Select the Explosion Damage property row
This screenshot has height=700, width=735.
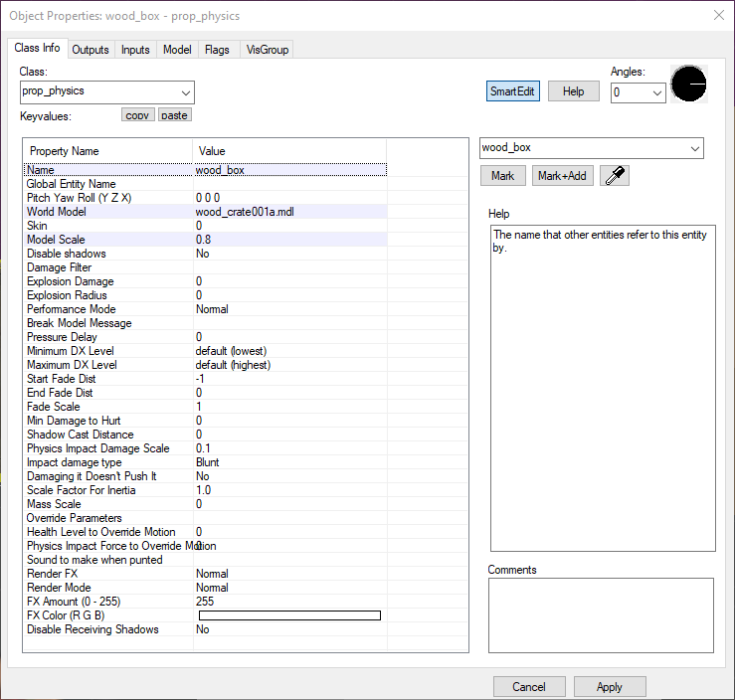[x=205, y=281]
